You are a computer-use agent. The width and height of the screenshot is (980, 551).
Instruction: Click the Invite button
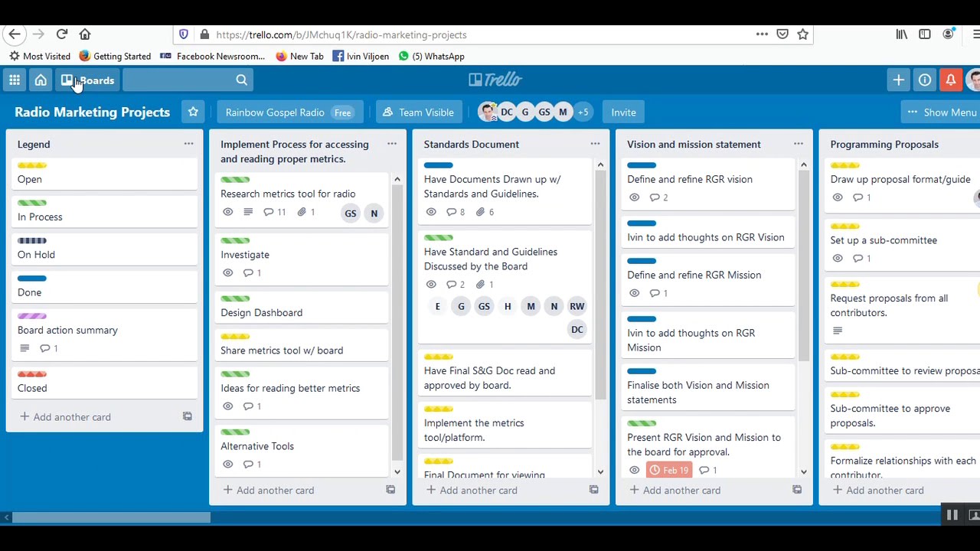623,112
